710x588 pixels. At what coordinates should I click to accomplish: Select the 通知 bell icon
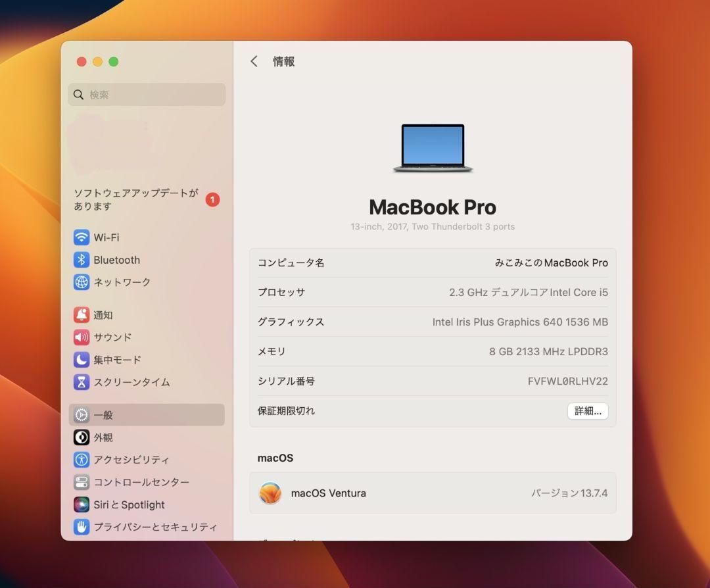[x=82, y=315]
